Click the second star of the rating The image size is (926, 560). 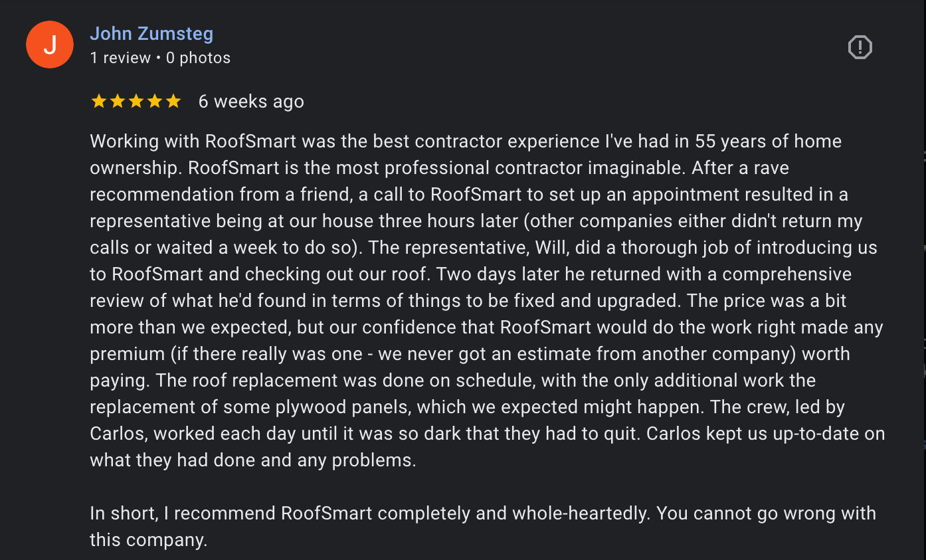point(118,101)
